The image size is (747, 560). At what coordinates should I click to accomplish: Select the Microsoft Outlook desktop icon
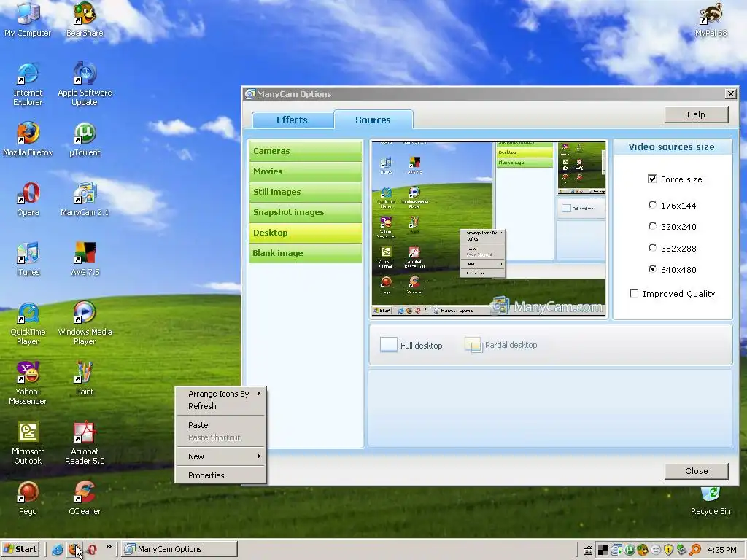click(28, 443)
